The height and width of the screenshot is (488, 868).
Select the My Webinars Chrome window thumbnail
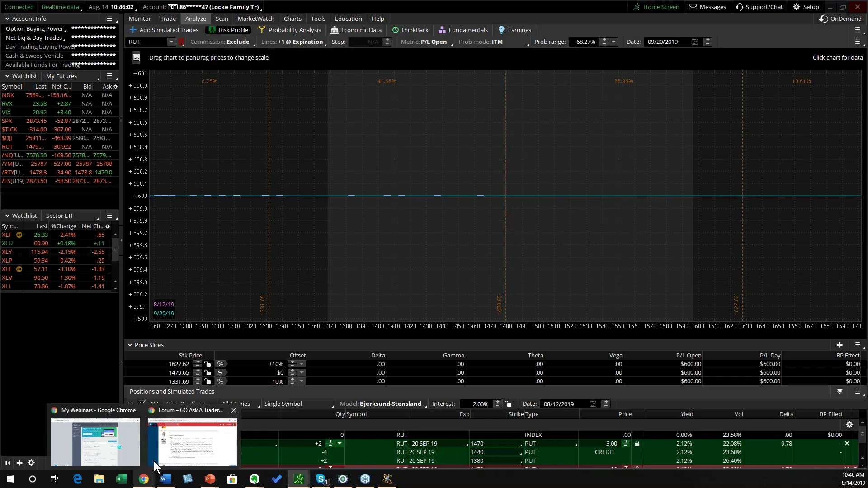coord(95,441)
